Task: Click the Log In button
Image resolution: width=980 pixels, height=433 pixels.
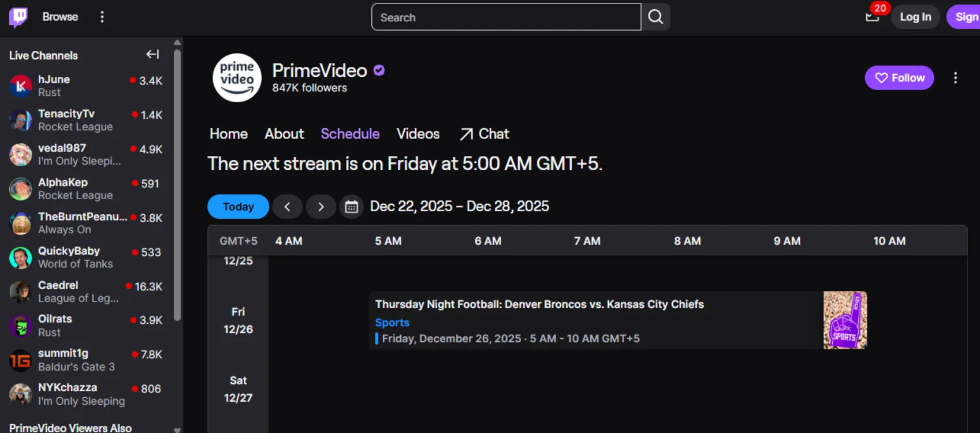Action: (915, 17)
